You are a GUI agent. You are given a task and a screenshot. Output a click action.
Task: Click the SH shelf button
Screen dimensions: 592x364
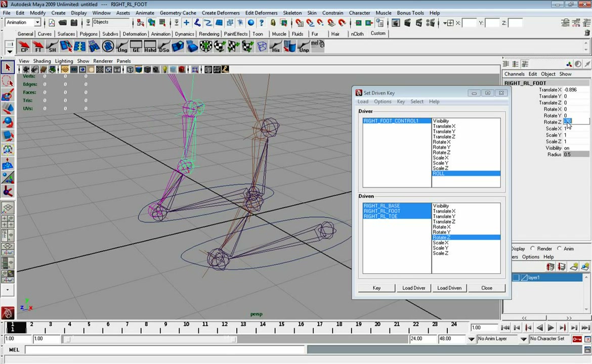point(52,47)
